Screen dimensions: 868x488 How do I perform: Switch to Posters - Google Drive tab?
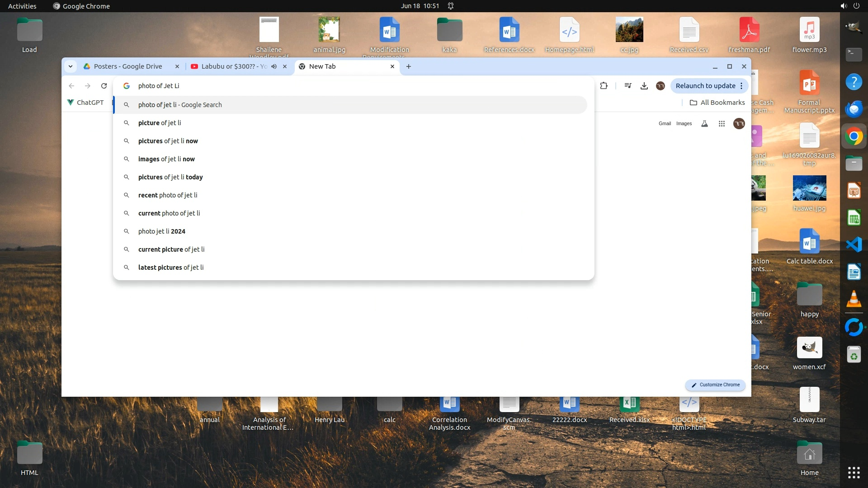coord(128,66)
